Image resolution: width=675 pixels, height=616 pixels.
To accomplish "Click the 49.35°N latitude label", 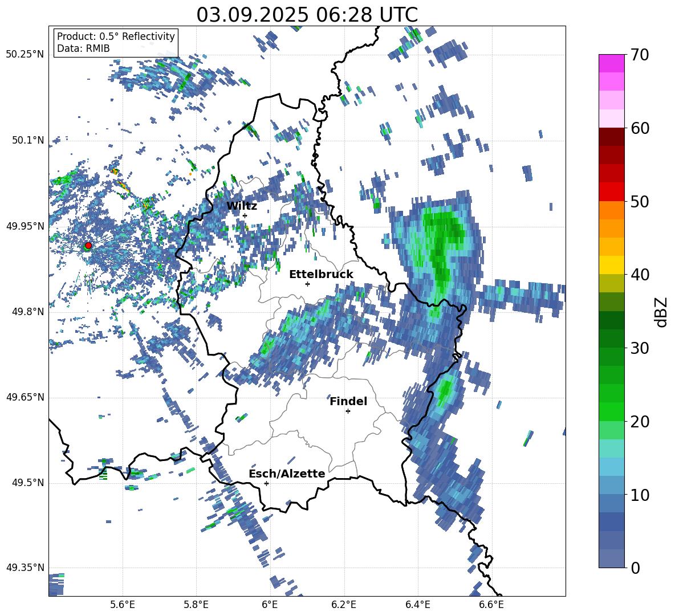I will (x=25, y=568).
